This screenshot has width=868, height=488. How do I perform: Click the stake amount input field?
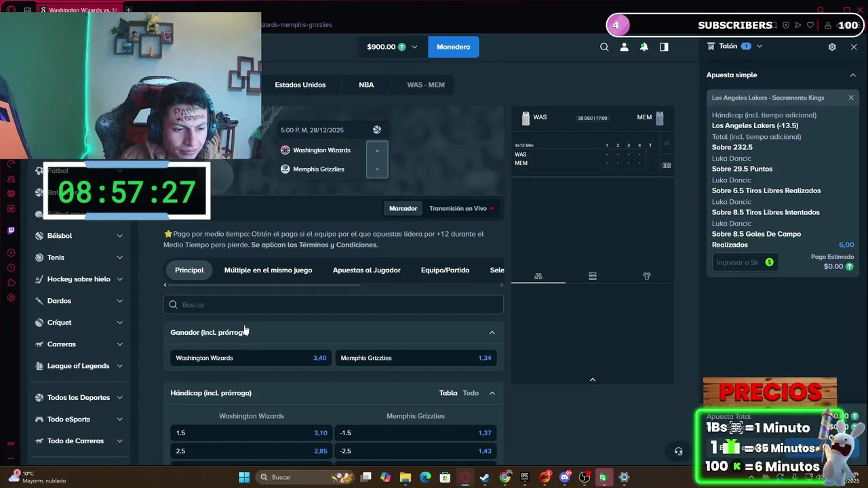pos(745,262)
